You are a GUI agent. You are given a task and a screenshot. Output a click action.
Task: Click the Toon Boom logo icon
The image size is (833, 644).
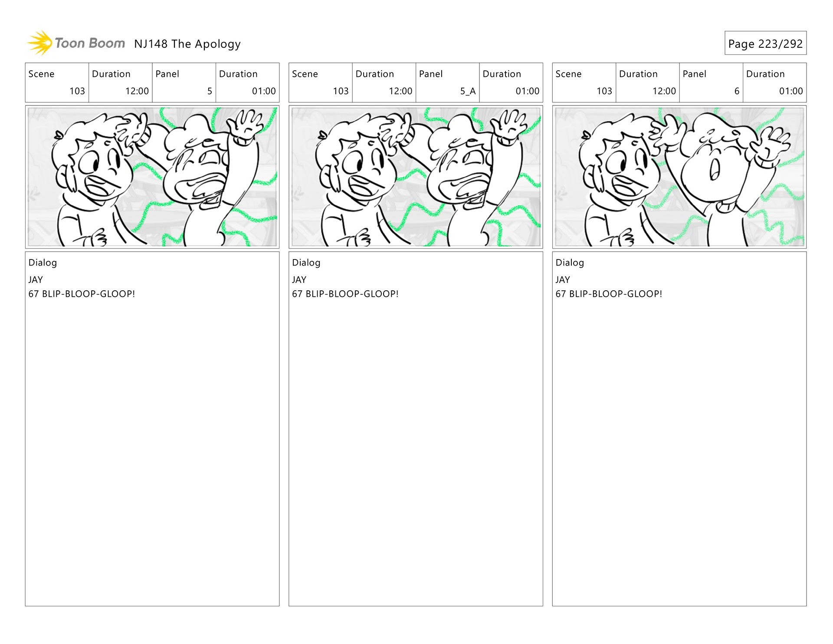click(39, 43)
